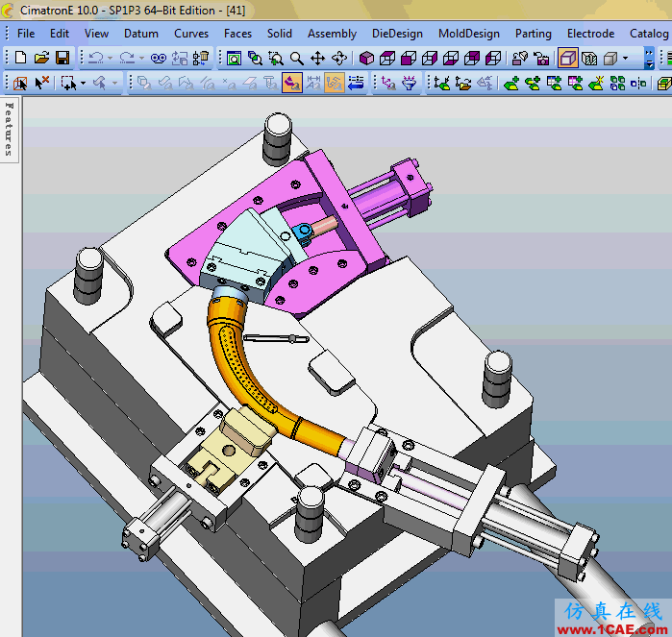Click the add from table blue icon
The width and height of the screenshot is (672, 637).
click(554, 83)
